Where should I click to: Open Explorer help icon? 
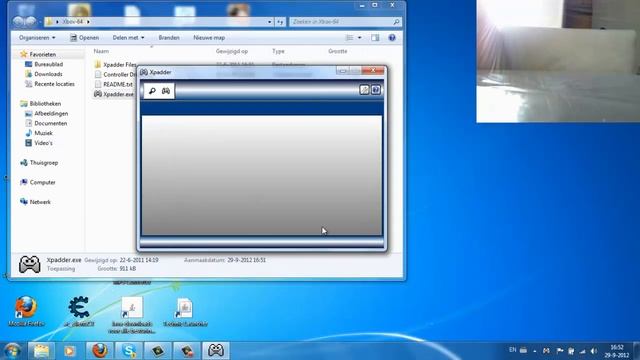[392, 38]
